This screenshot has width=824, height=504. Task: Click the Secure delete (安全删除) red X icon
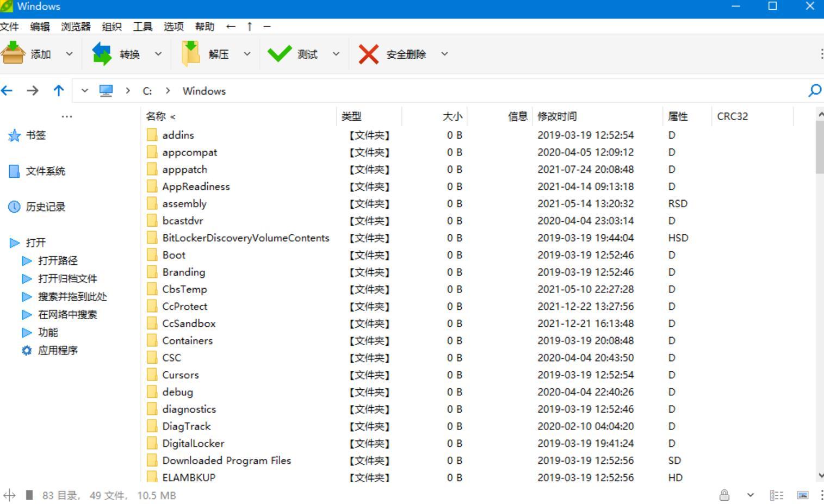368,54
